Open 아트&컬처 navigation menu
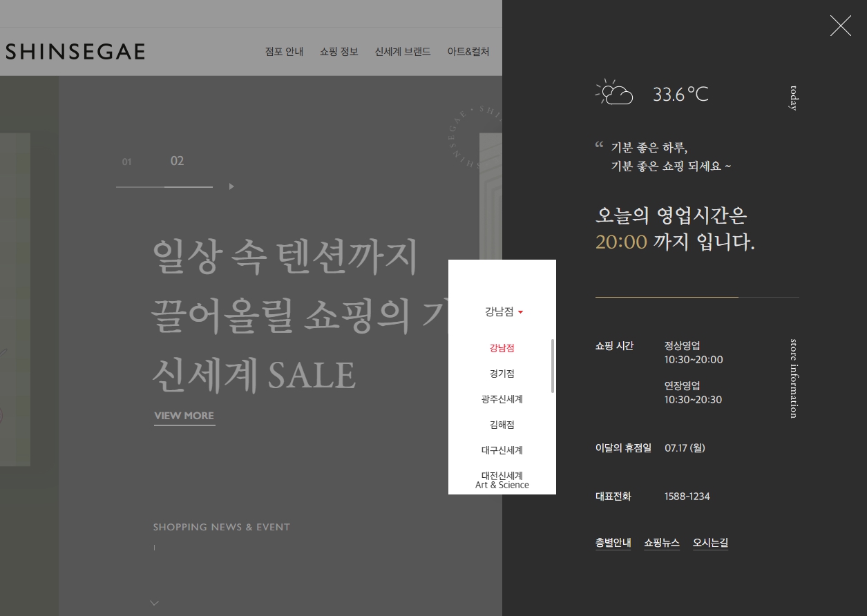 coord(468,52)
